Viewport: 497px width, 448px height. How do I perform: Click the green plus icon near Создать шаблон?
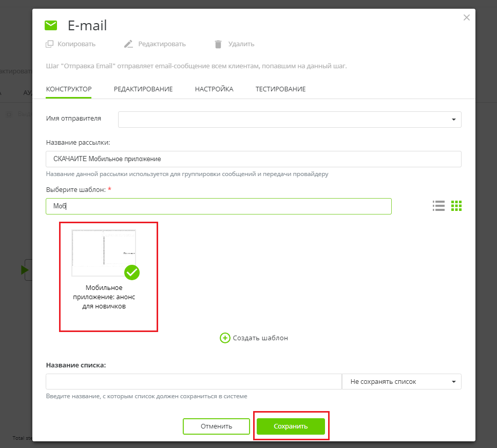pyautogui.click(x=225, y=338)
